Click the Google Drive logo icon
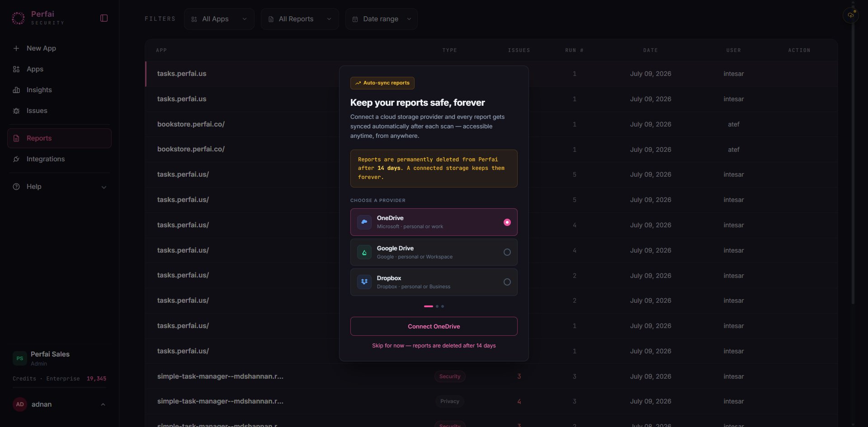Image resolution: width=868 pixels, height=427 pixels. pos(364,252)
